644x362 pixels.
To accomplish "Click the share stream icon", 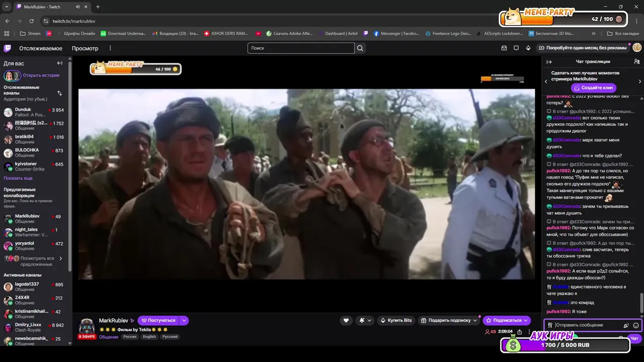I will (x=520, y=332).
